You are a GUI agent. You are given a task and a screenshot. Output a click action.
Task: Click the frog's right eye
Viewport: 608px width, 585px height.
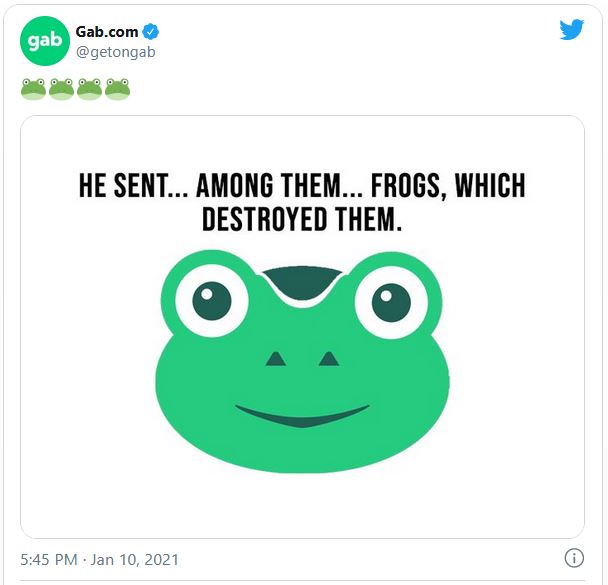click(x=391, y=303)
